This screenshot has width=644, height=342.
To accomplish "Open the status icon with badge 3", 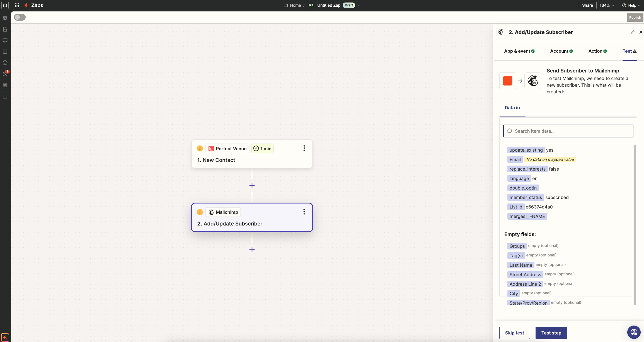I will click(x=5, y=74).
